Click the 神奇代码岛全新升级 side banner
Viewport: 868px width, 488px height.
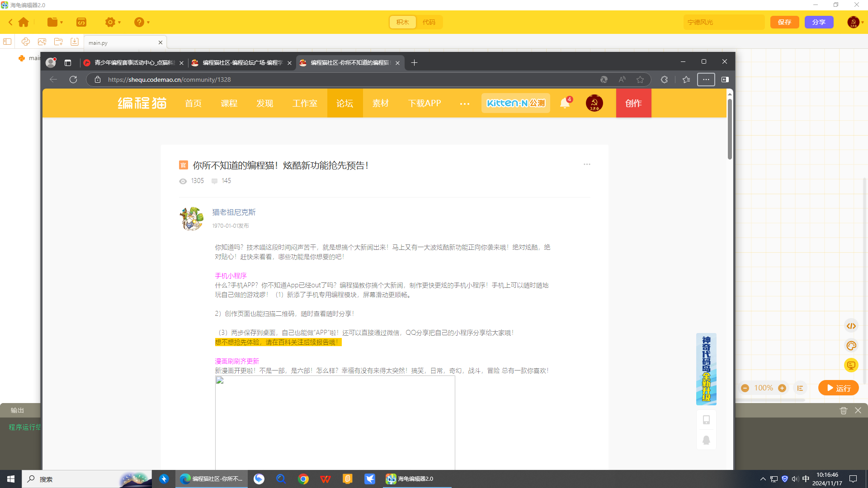pos(706,369)
